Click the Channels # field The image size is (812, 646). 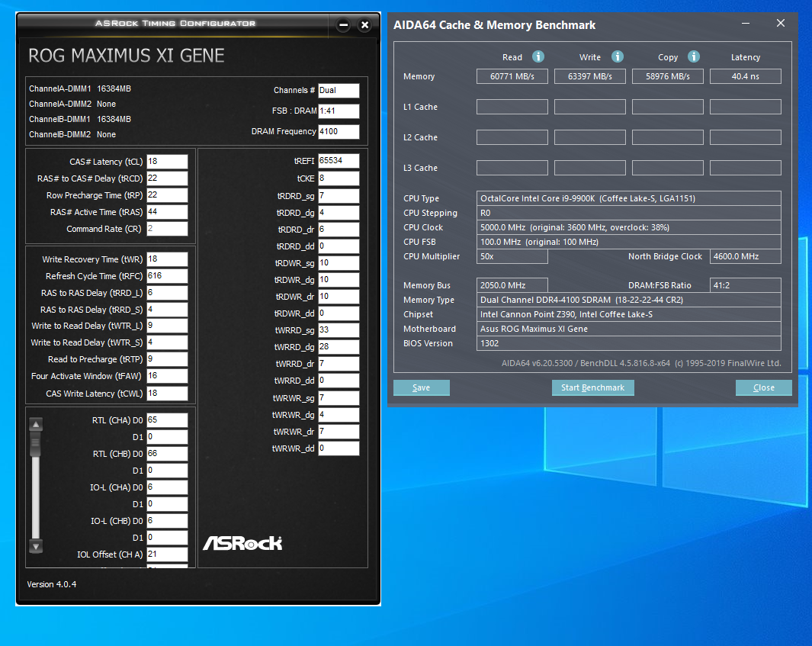339,90
